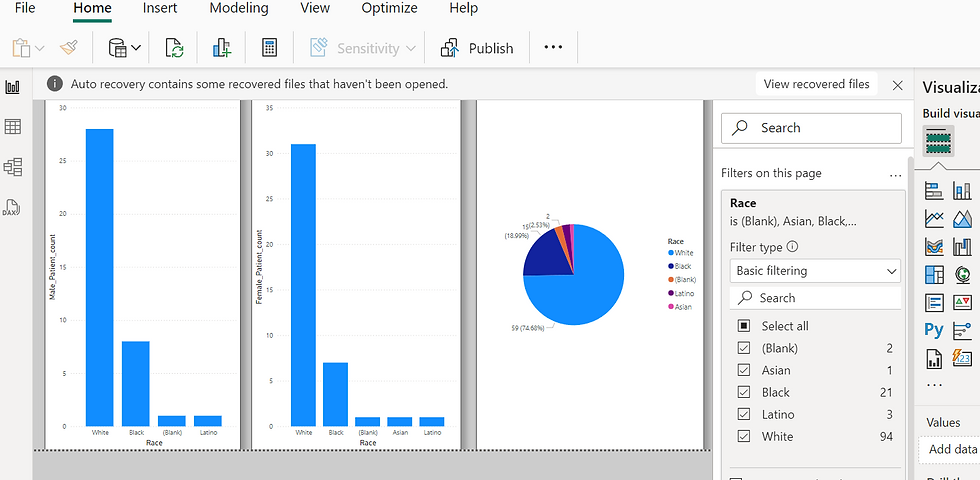980x480 pixels.
Task: Select the paginated report visual
Action: pyautogui.click(x=934, y=358)
